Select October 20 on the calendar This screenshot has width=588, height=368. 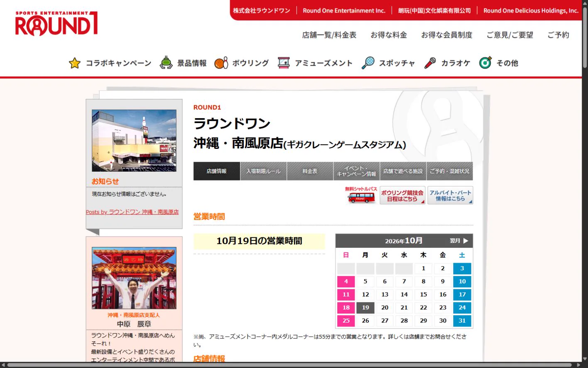coord(385,308)
